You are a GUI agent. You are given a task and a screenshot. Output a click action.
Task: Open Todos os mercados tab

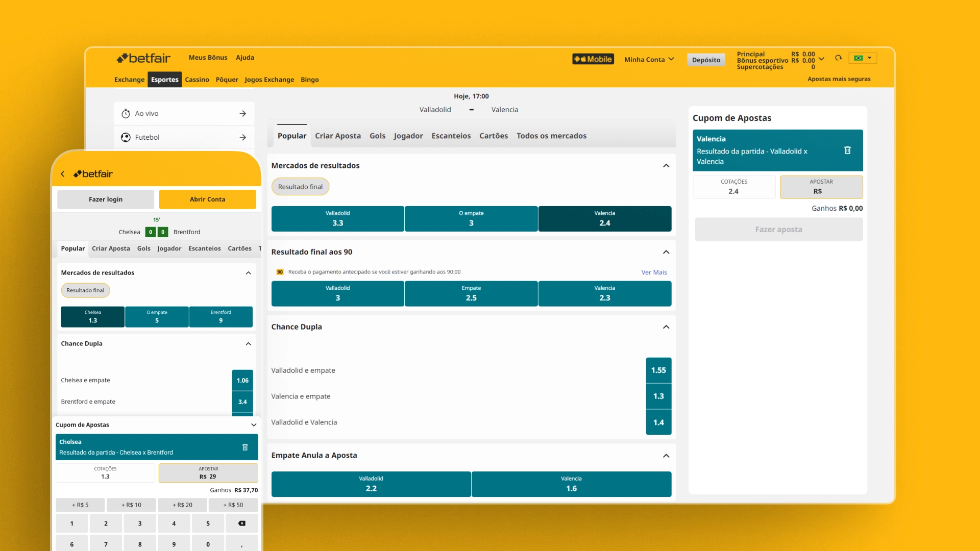pyautogui.click(x=551, y=136)
